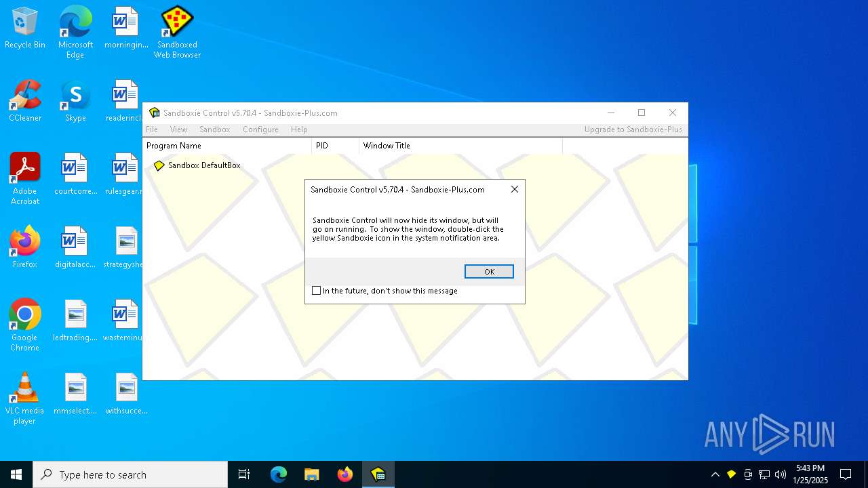Screen dimensions: 868x488
Task: Open the Upgrade to Sandboxie-Plus menu item
Action: tap(633, 129)
